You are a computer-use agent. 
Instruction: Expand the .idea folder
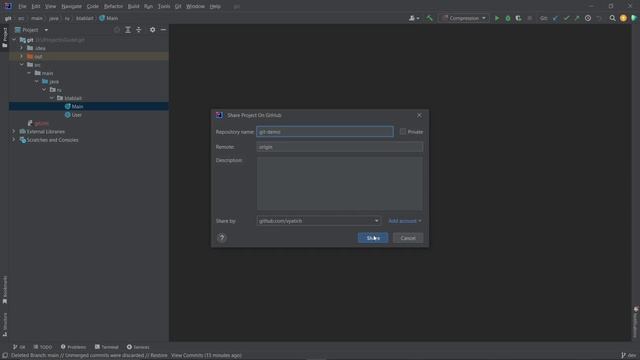click(x=22, y=48)
